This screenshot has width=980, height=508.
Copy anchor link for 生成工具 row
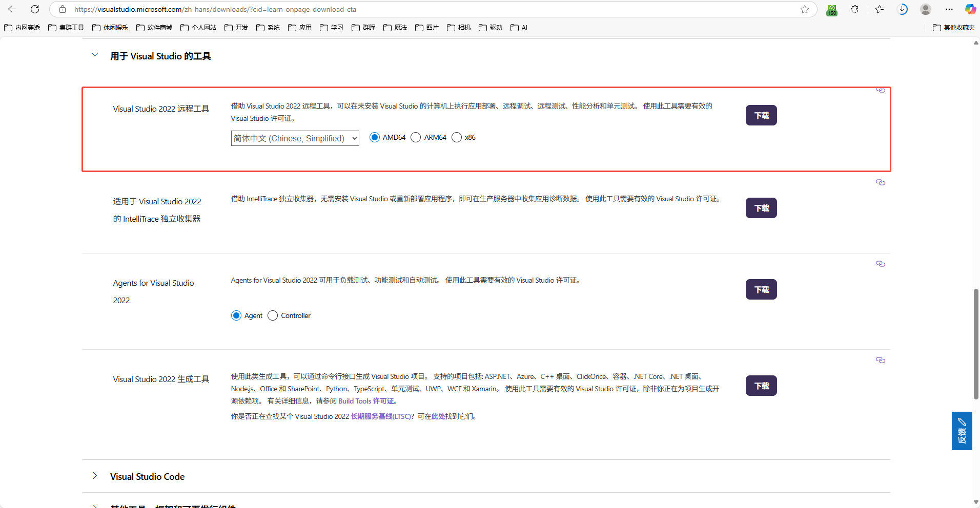click(x=881, y=360)
